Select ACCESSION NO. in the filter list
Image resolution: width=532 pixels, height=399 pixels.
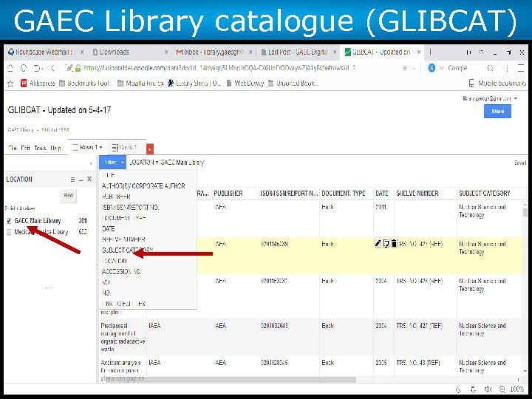click(x=121, y=271)
